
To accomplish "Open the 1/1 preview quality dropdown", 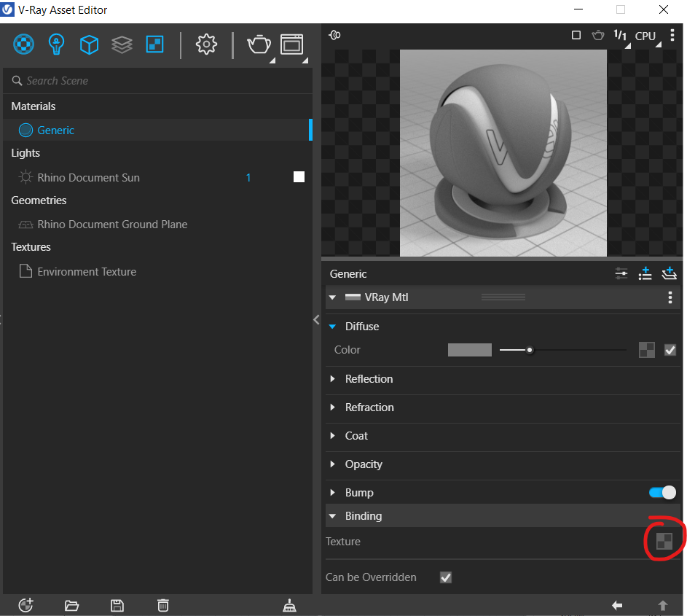I will point(621,36).
